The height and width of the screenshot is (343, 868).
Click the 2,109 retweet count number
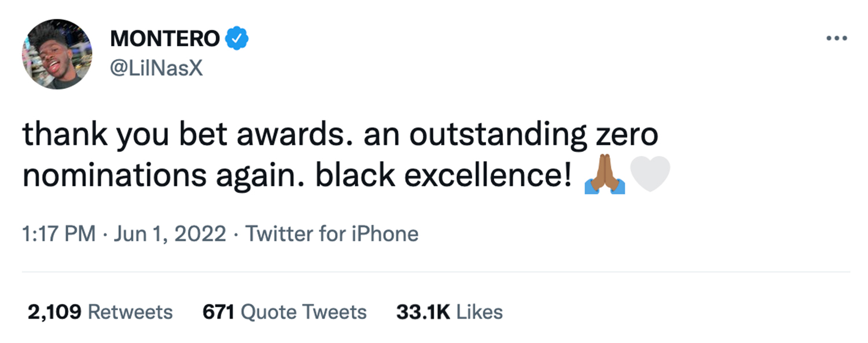(x=54, y=312)
